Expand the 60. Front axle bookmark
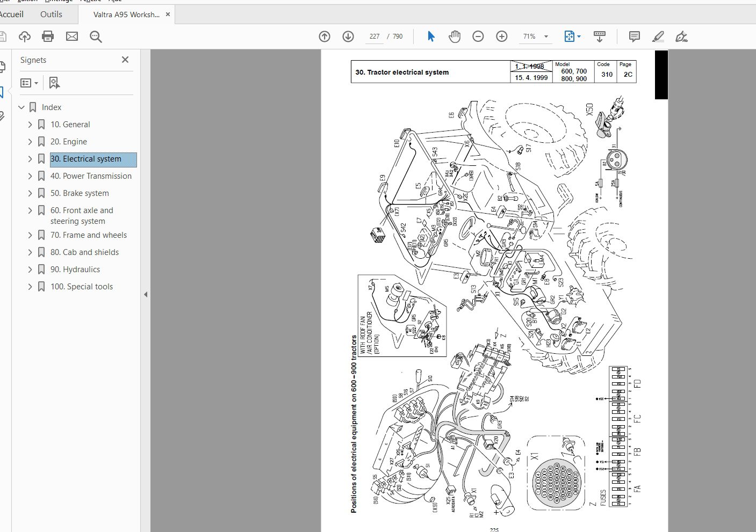This screenshot has width=756, height=532. (30, 210)
